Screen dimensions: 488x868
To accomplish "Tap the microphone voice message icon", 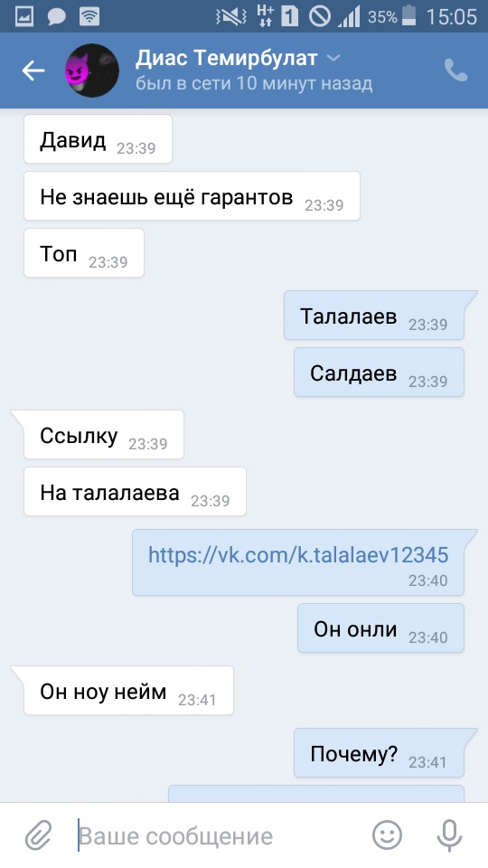I will click(x=449, y=835).
